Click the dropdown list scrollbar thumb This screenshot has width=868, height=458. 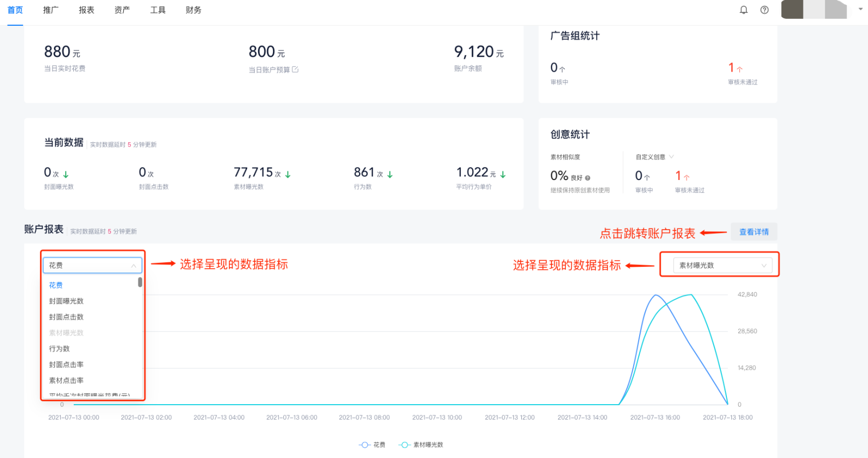[x=140, y=282]
